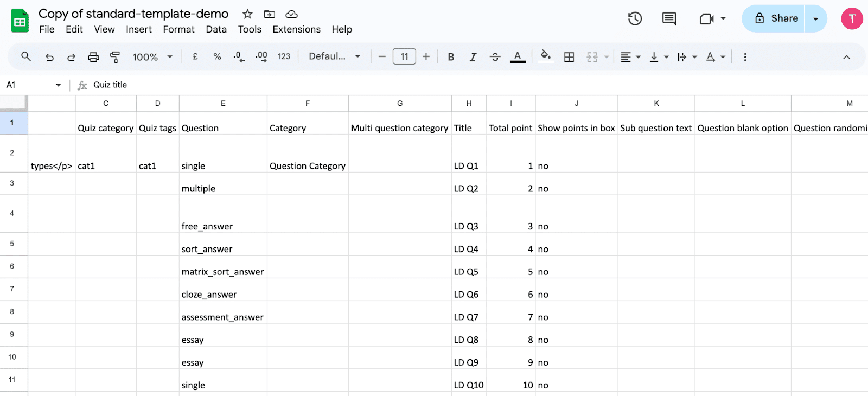Star this spreadsheet document

click(x=247, y=14)
